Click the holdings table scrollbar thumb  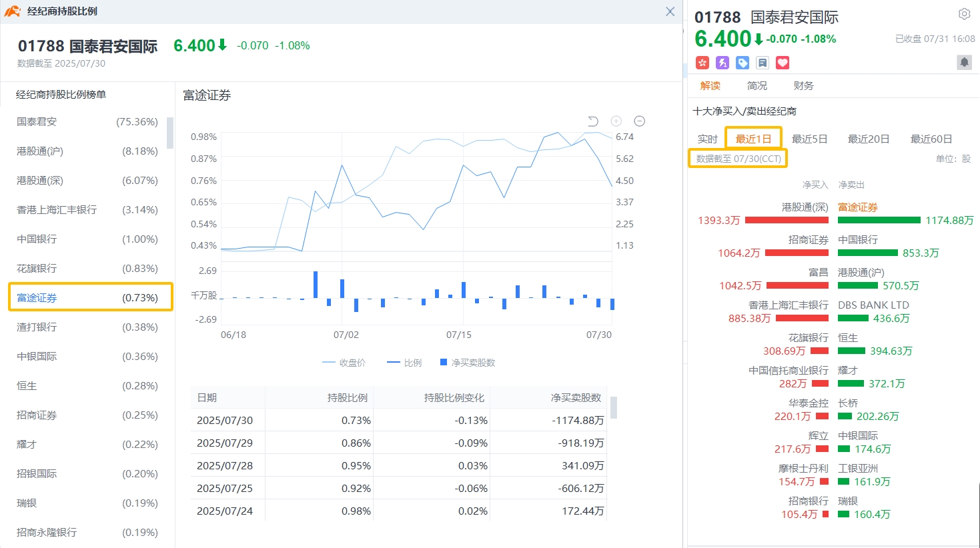pos(614,407)
